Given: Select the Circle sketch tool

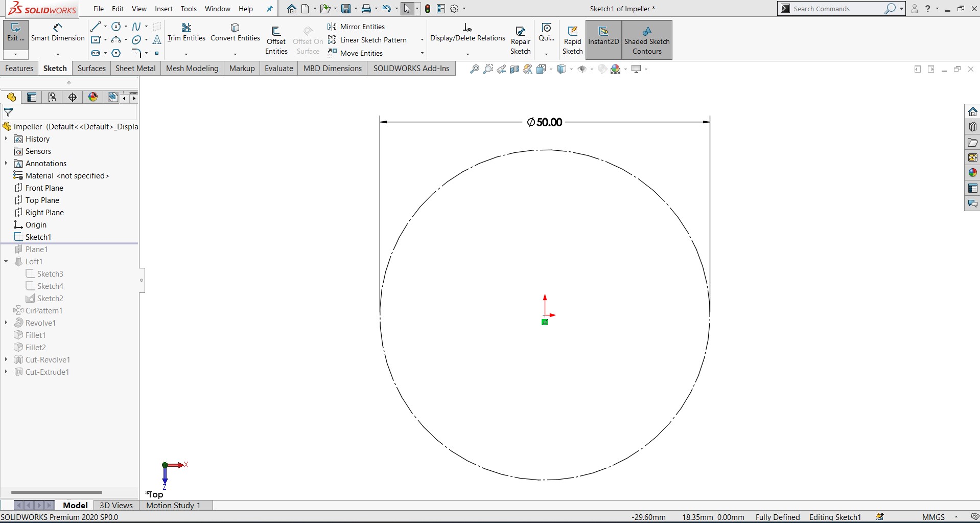Looking at the screenshot, I should tap(116, 27).
